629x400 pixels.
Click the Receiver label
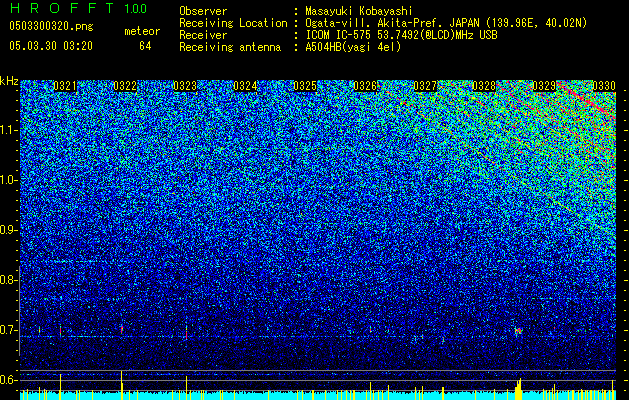(x=203, y=35)
